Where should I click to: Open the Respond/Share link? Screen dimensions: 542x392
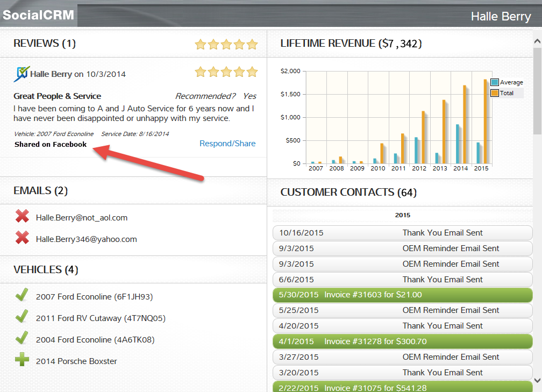click(227, 144)
